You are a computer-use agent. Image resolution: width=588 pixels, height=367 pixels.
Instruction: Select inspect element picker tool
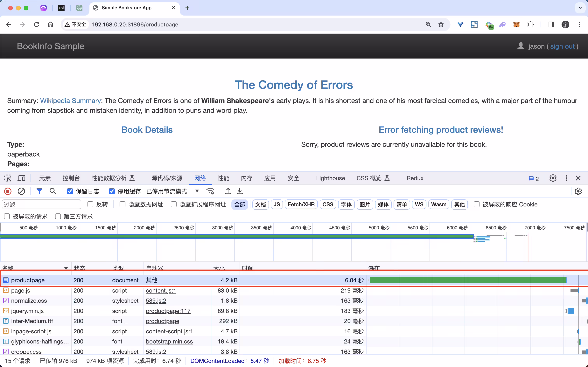point(8,178)
